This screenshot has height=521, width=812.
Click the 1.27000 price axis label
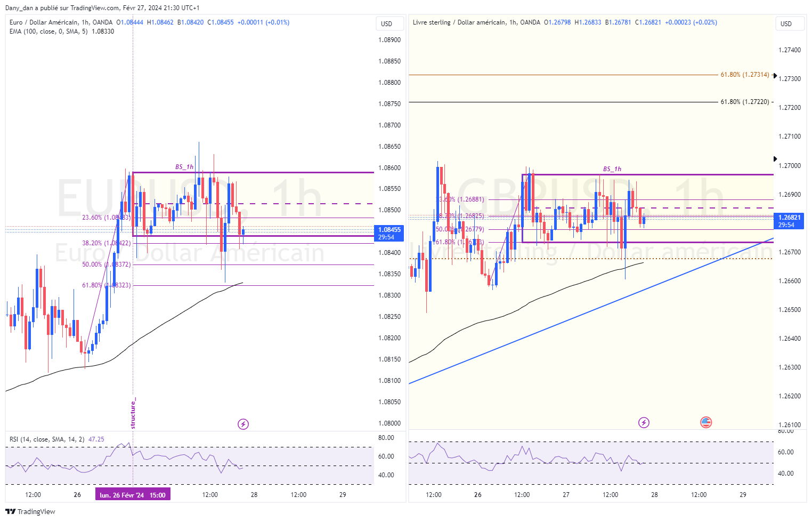790,166
